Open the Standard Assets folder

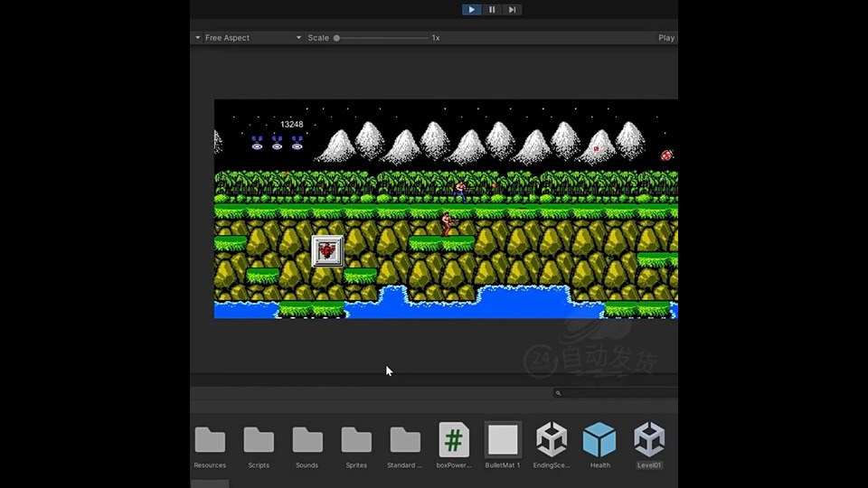(405, 447)
